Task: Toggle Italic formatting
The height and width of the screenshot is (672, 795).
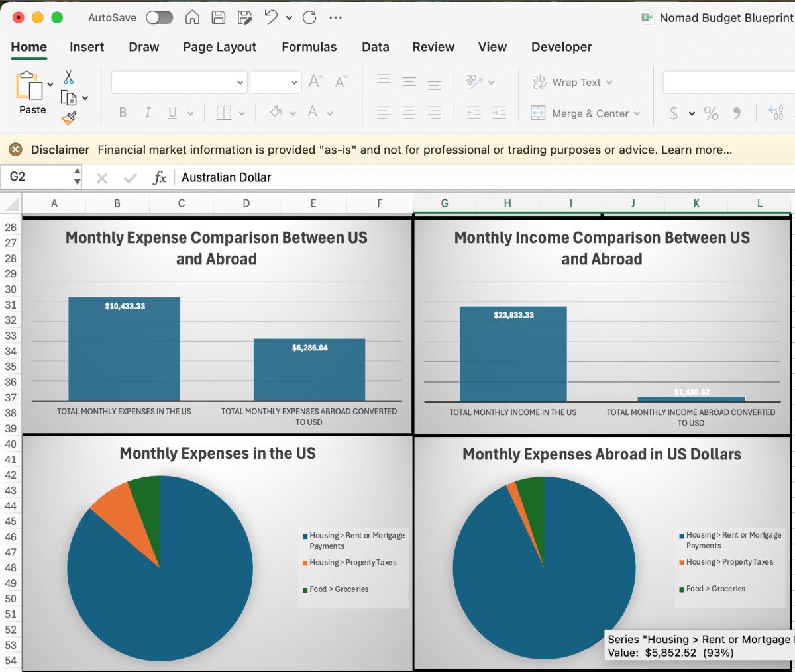Action: coord(148,113)
